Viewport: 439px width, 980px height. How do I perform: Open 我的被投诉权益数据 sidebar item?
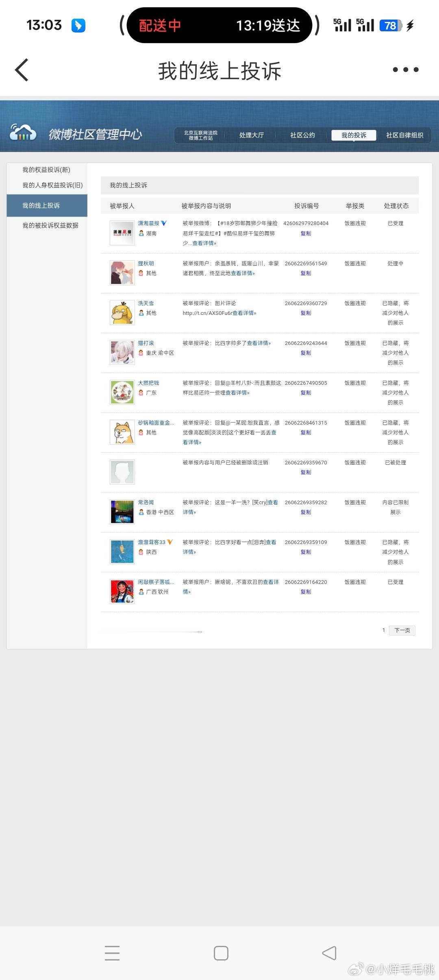50,225
